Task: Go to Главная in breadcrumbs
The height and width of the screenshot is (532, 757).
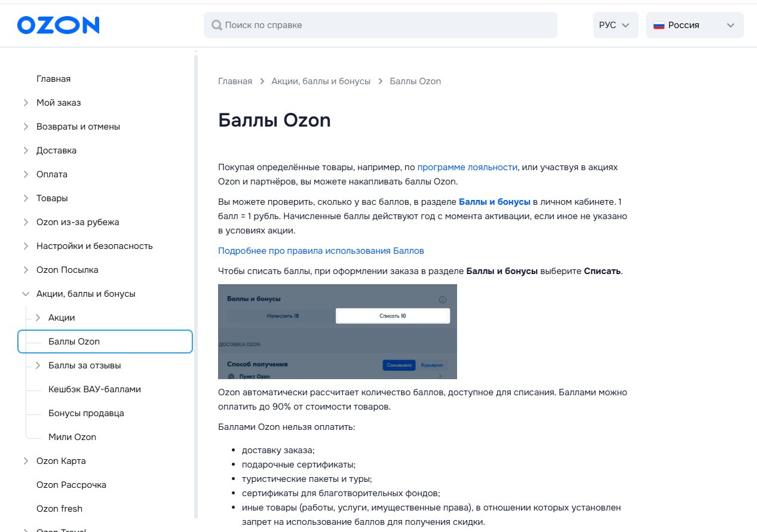Action: 235,81
